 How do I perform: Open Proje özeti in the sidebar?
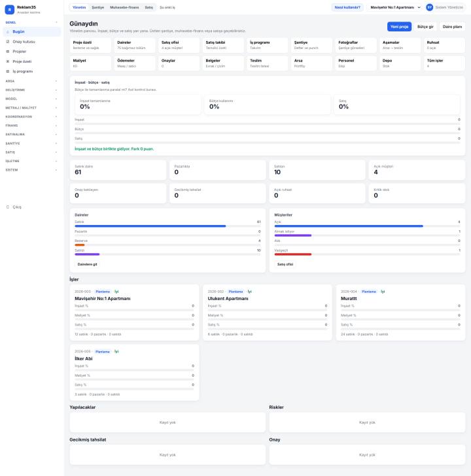pos(32,61)
